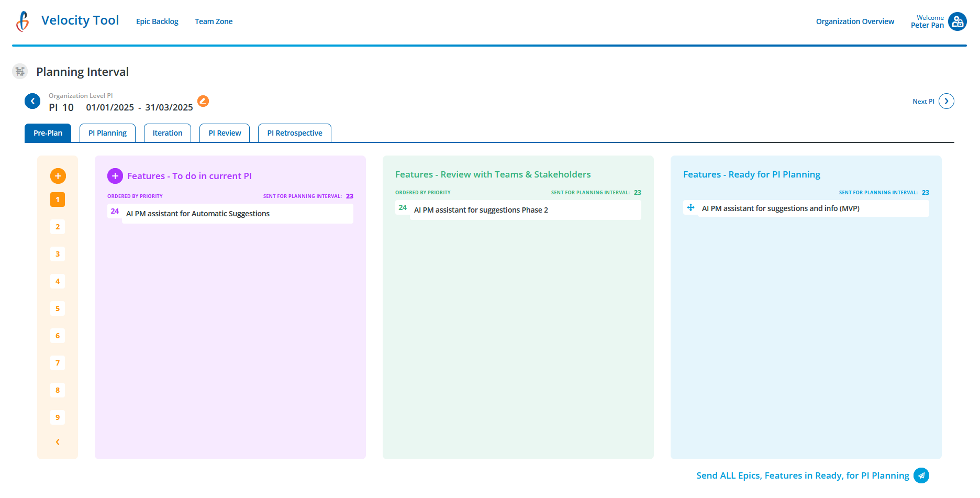Click the 31/03/2025 end date

169,107
